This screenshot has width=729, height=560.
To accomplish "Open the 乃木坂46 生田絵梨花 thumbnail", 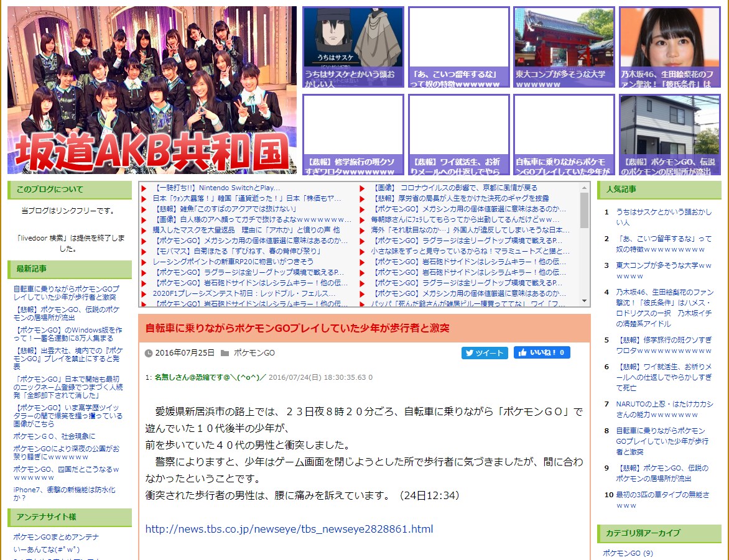I will click(670, 47).
